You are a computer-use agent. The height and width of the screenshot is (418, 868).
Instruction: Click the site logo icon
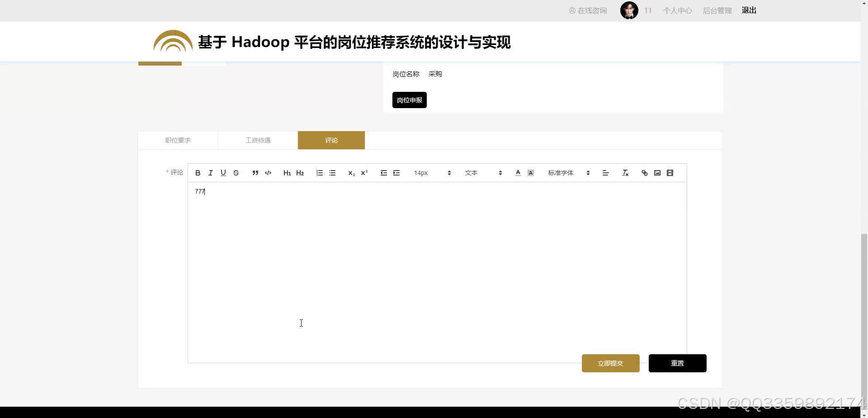pyautogui.click(x=173, y=41)
